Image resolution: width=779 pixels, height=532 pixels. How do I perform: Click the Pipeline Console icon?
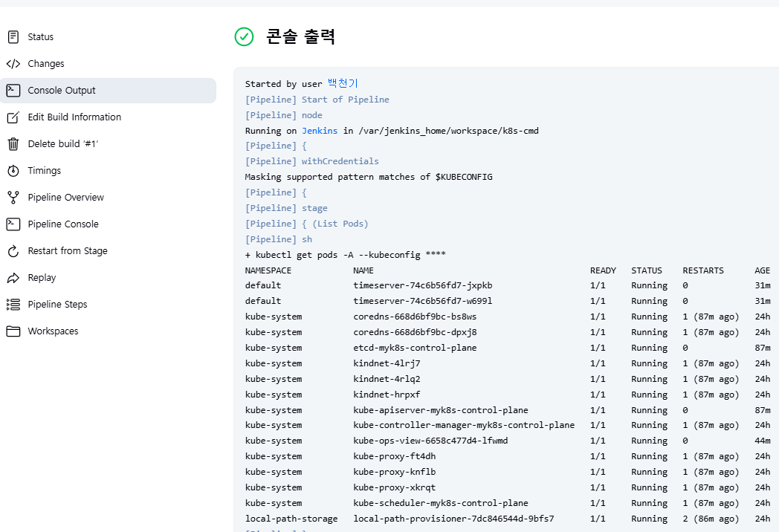point(13,224)
